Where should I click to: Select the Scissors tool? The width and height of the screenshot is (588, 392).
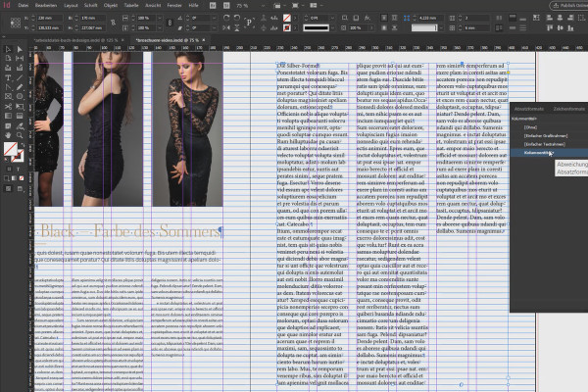(x=8, y=107)
